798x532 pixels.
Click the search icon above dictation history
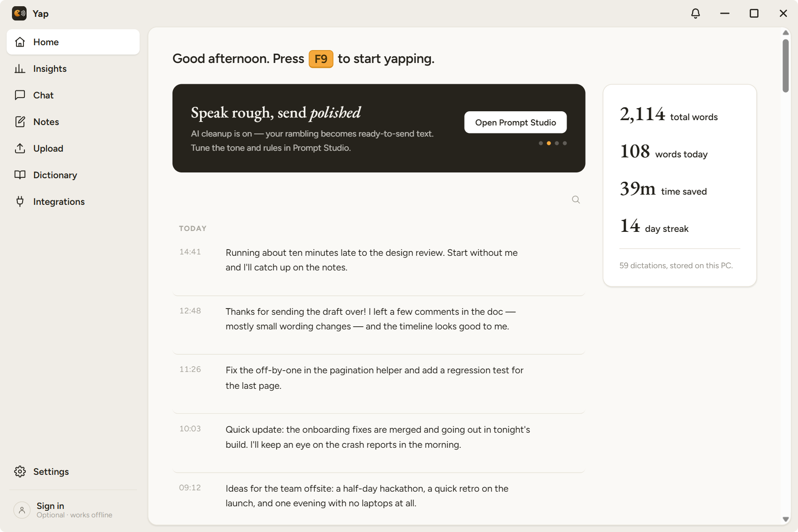(576, 199)
